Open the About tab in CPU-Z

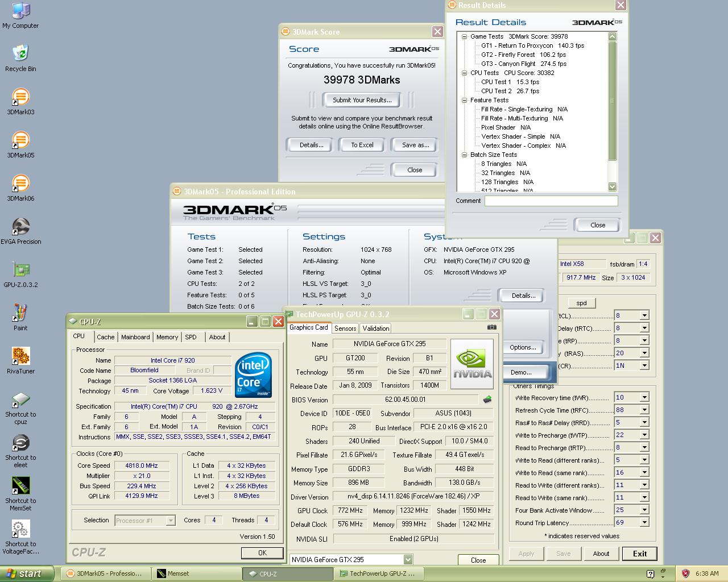click(x=217, y=337)
